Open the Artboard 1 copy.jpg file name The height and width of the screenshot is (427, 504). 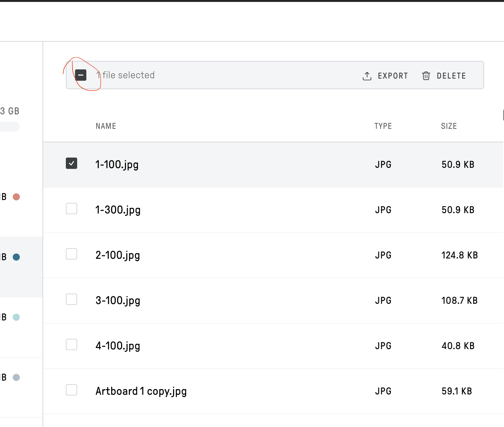pyautogui.click(x=141, y=391)
